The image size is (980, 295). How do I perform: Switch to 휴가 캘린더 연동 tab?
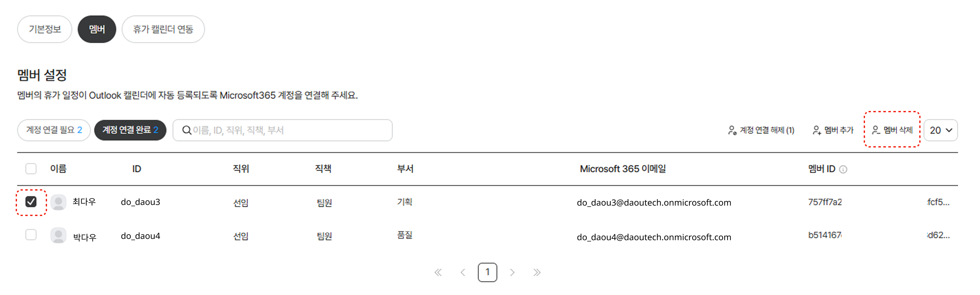[163, 29]
